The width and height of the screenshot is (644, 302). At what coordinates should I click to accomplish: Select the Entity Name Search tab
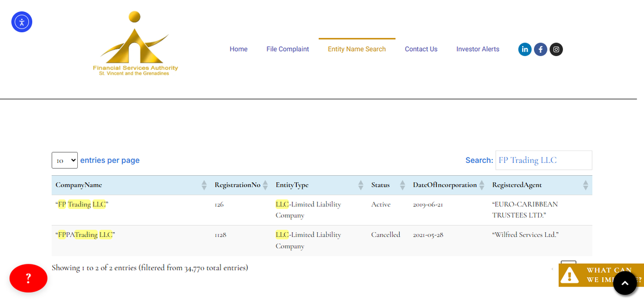coord(357,49)
